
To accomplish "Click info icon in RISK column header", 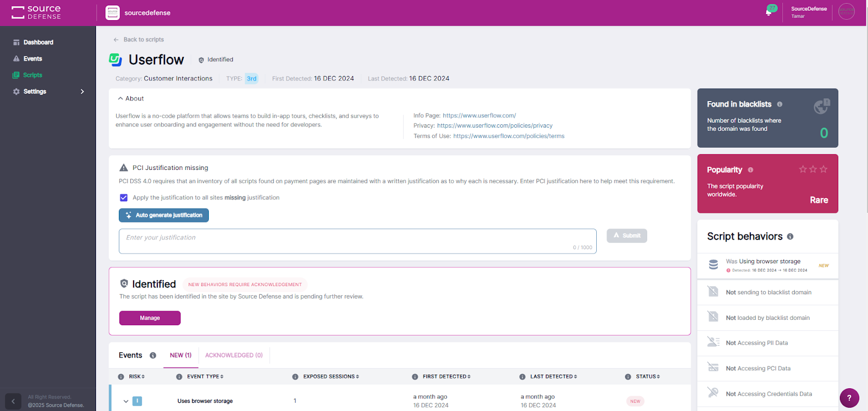I will 121,377.
